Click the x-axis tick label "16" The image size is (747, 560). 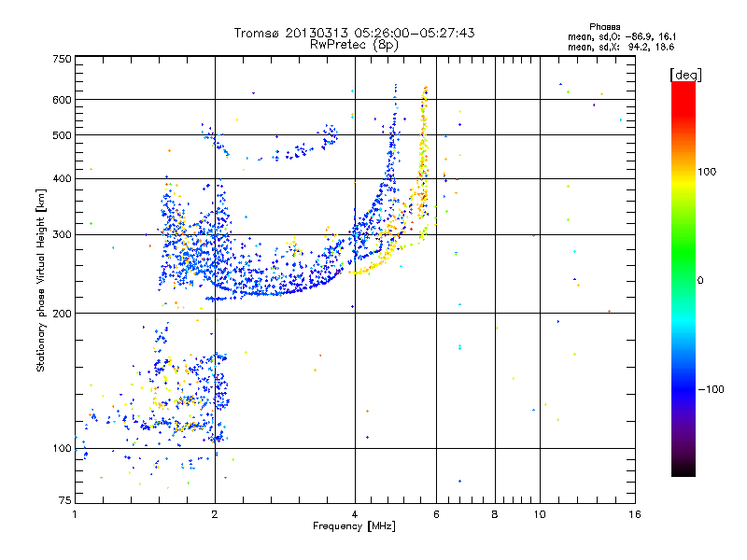pyautogui.click(x=635, y=514)
